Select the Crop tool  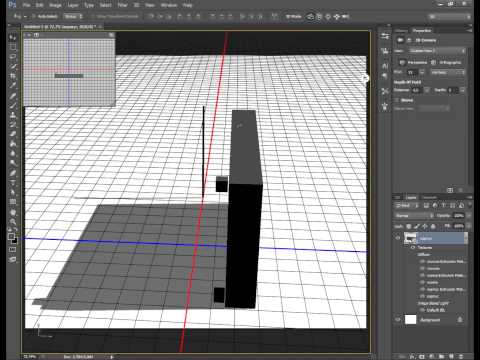point(13,76)
